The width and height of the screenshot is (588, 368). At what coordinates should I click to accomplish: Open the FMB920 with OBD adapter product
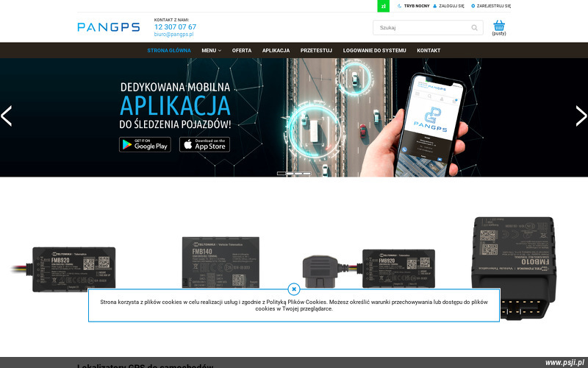click(x=369, y=269)
